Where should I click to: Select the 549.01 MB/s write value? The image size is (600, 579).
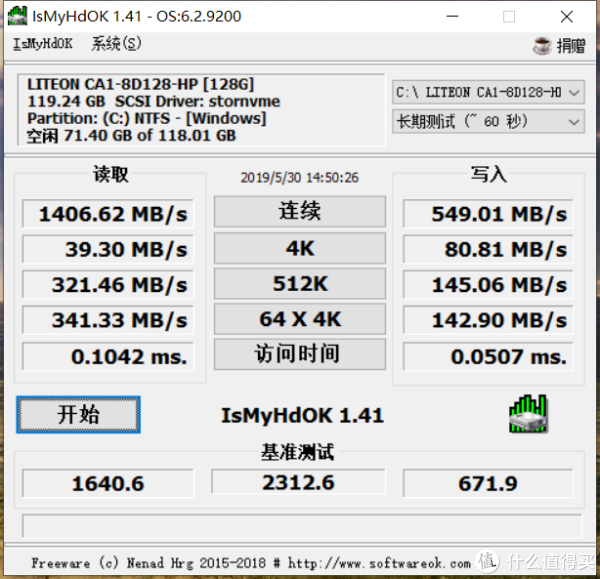pyautogui.click(x=488, y=214)
